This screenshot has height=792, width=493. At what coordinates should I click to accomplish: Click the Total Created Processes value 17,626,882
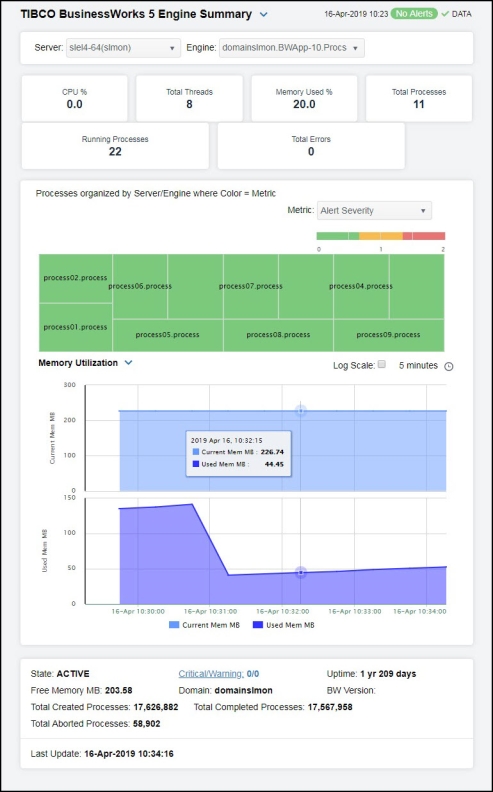[x=155, y=707]
